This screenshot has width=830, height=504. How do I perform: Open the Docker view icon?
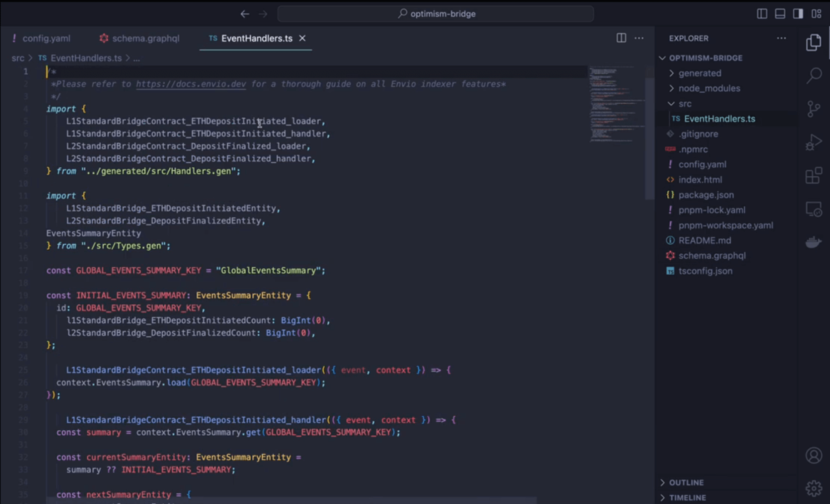814,242
